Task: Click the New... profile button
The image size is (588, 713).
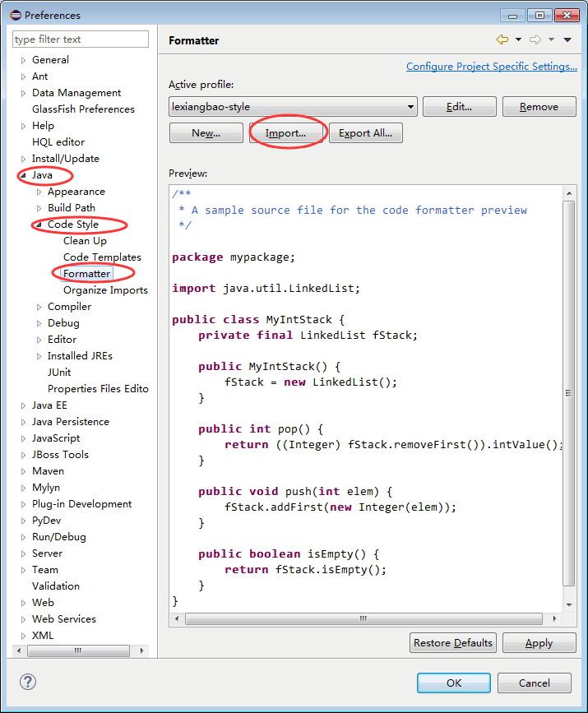Action: pyautogui.click(x=206, y=133)
